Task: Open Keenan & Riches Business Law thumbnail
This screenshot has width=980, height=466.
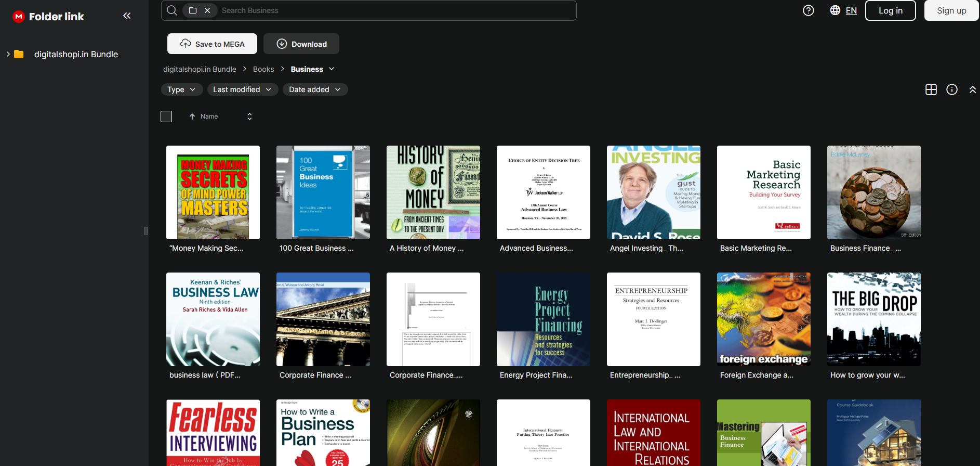Action: click(213, 319)
